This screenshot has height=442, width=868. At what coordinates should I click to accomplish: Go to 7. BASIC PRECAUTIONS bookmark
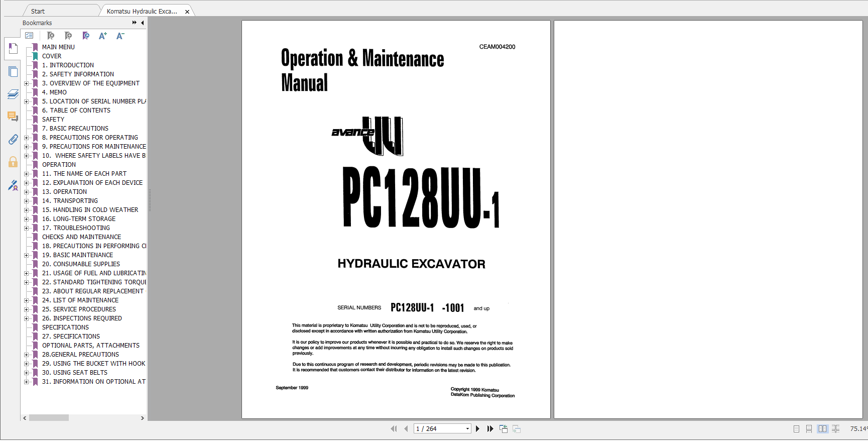click(75, 129)
